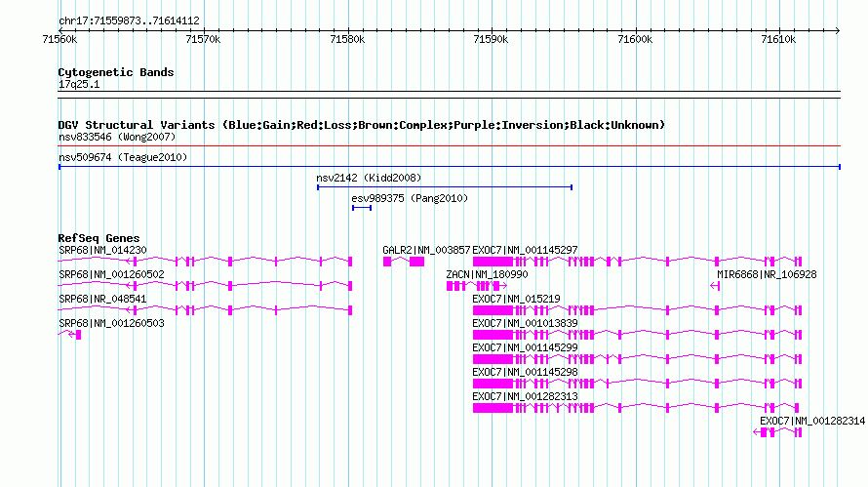The image size is (868, 487).
Task: Click the ZACN|NM_180990 gene label
Action: (x=487, y=274)
